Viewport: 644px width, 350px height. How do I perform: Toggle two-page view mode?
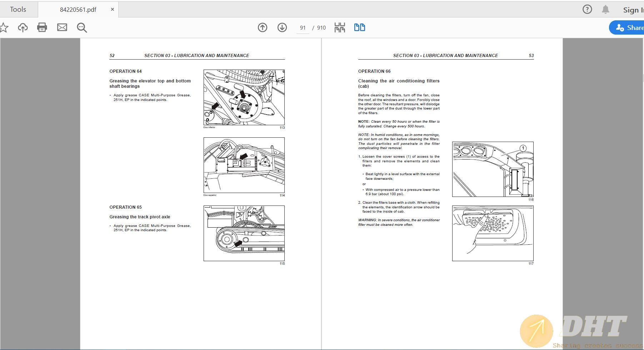pyautogui.click(x=359, y=27)
